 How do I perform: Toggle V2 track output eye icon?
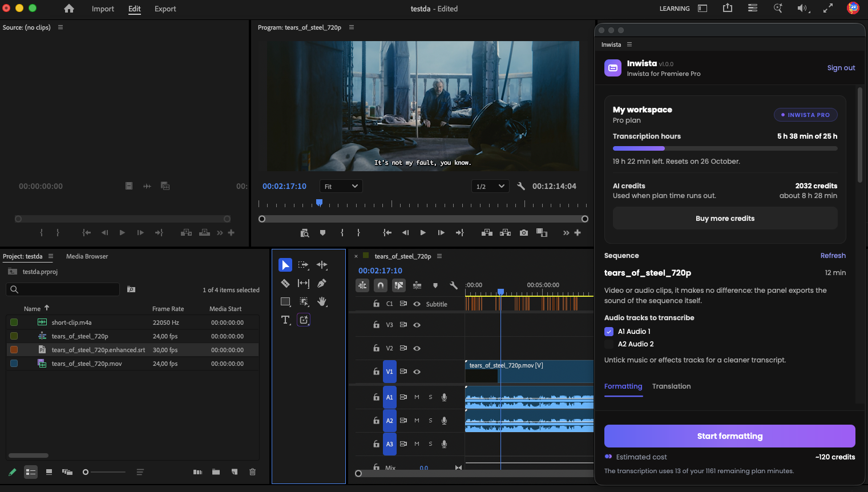click(x=417, y=348)
